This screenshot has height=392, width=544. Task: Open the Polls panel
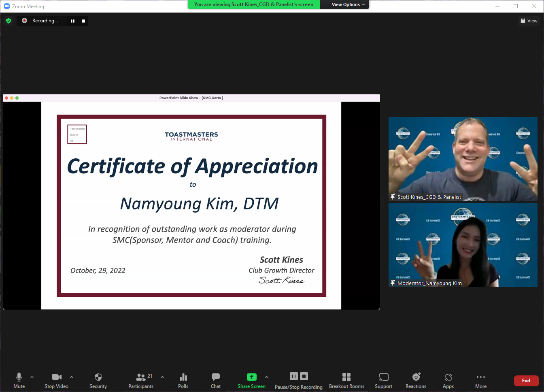click(183, 380)
